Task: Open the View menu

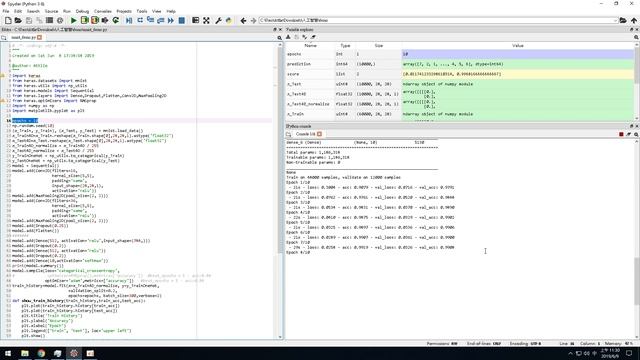Action: [x=156, y=11]
